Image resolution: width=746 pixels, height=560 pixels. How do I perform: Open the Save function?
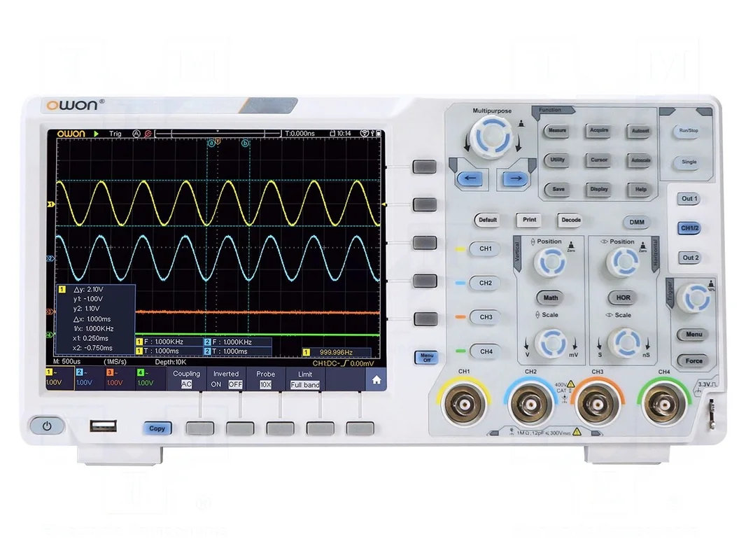[558, 190]
